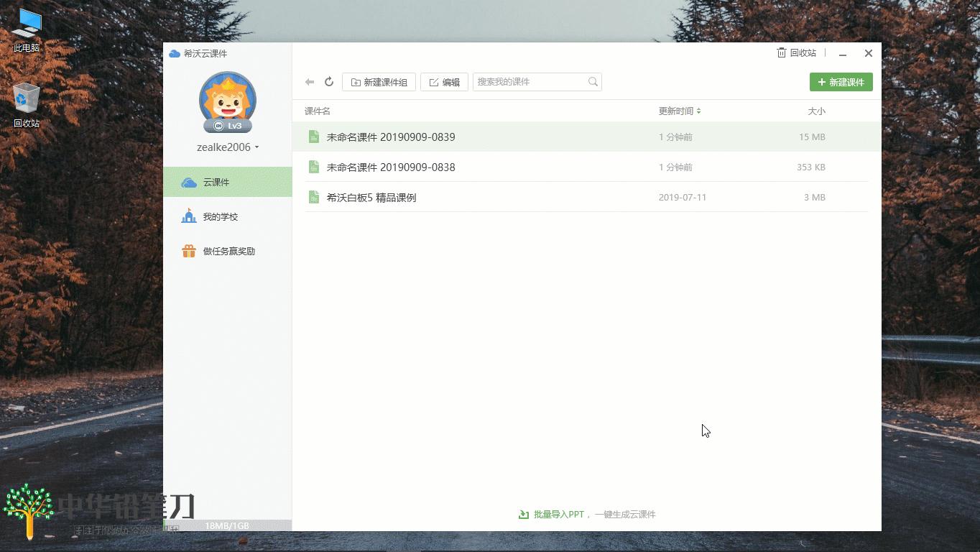
Task: Open 我的学校 from the sidebar
Action: pos(218,216)
